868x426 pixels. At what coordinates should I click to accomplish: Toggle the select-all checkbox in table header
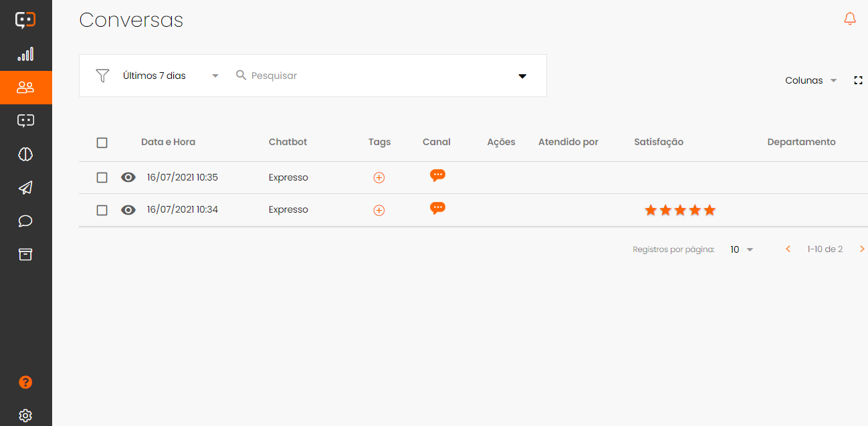pos(102,142)
